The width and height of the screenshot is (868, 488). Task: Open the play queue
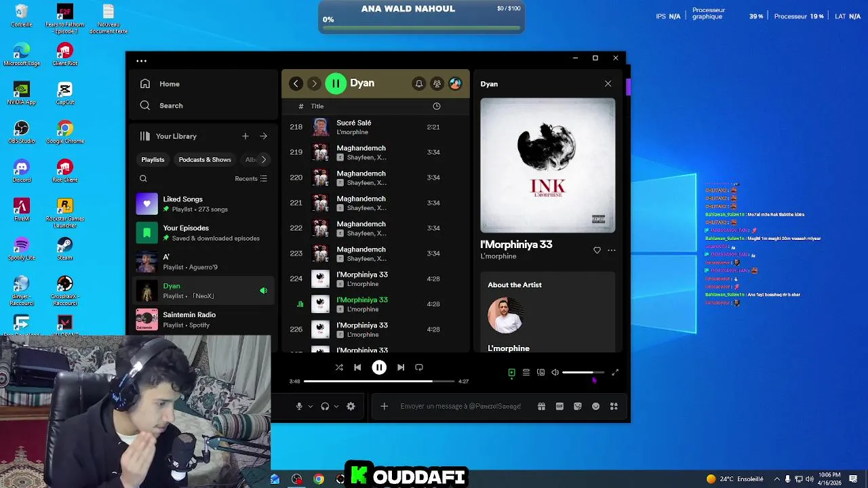coord(526,373)
